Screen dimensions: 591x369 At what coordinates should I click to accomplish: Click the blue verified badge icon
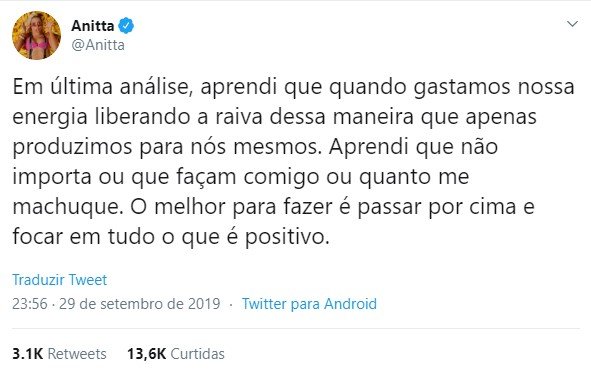tap(126, 26)
